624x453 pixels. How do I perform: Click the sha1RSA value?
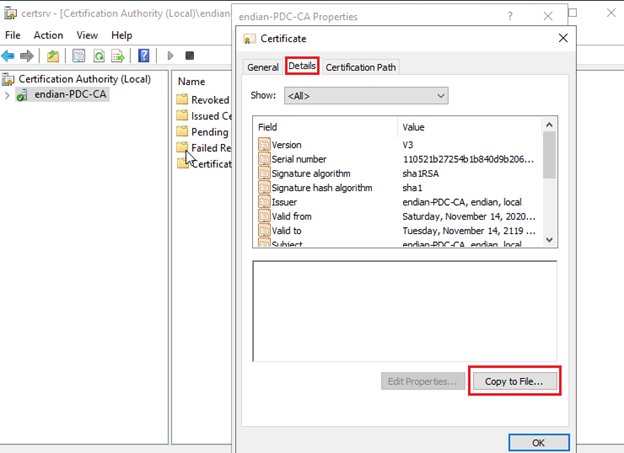click(420, 174)
